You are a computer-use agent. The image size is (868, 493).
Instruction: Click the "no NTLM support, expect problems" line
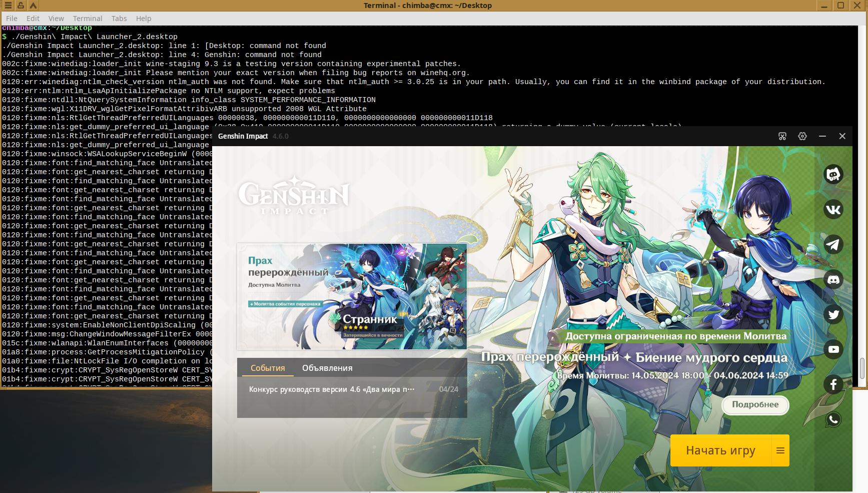[x=169, y=91]
